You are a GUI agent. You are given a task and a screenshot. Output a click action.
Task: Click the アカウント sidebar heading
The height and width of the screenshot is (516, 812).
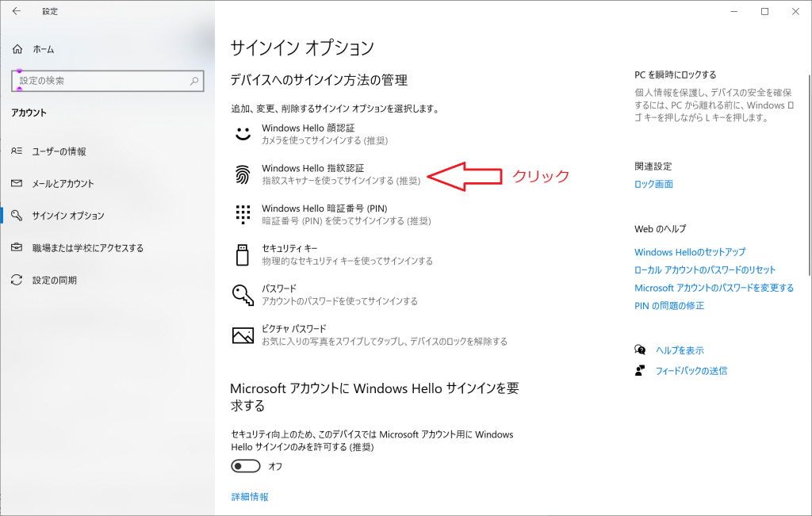29,113
